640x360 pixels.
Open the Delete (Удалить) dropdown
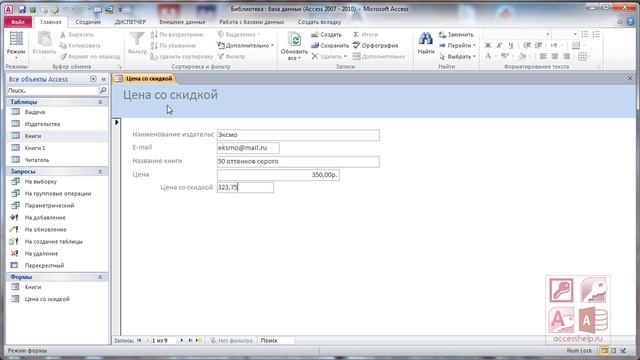(x=329, y=57)
